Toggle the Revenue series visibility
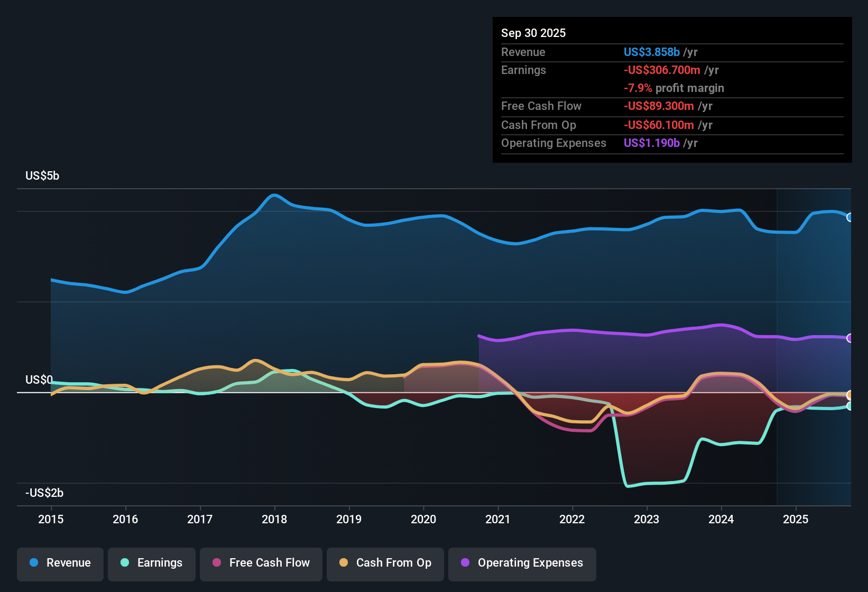The height and width of the screenshot is (592, 868). click(x=60, y=563)
